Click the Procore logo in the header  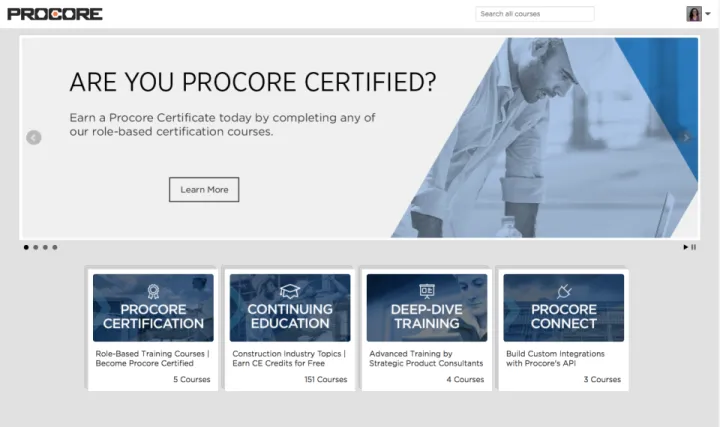[54, 14]
